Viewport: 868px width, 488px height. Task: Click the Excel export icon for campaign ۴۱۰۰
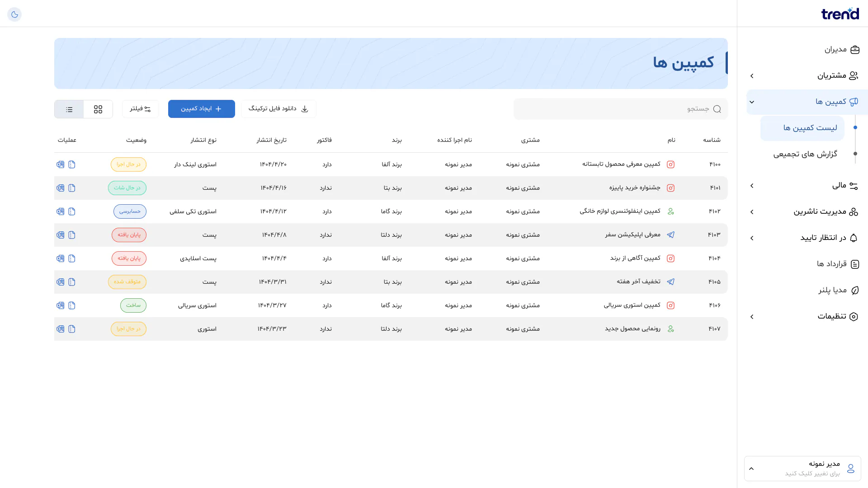(x=61, y=164)
